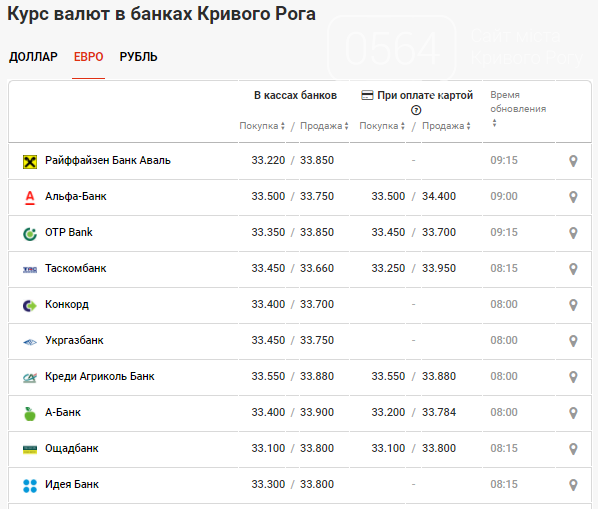Click the green OTP Bank logo

pos(30,234)
